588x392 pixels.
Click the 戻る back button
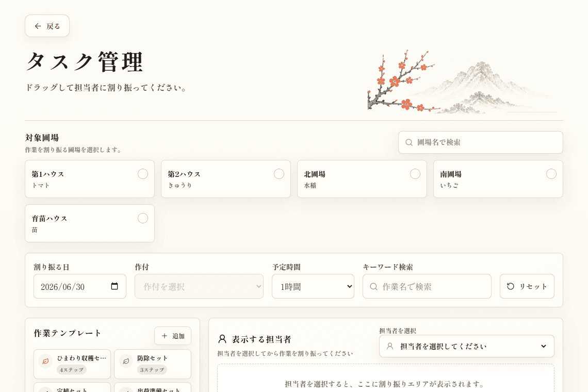click(47, 26)
